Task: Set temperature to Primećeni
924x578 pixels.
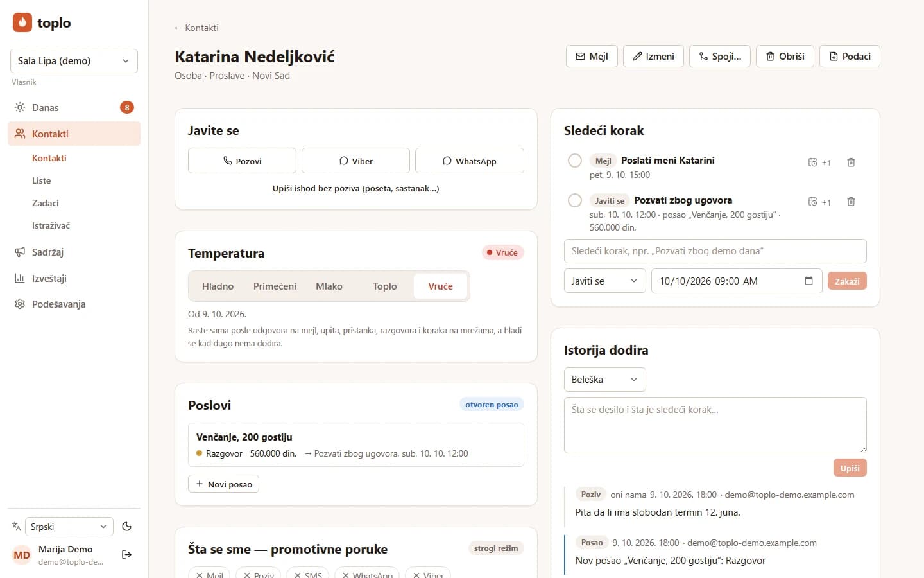Action: 275,286
